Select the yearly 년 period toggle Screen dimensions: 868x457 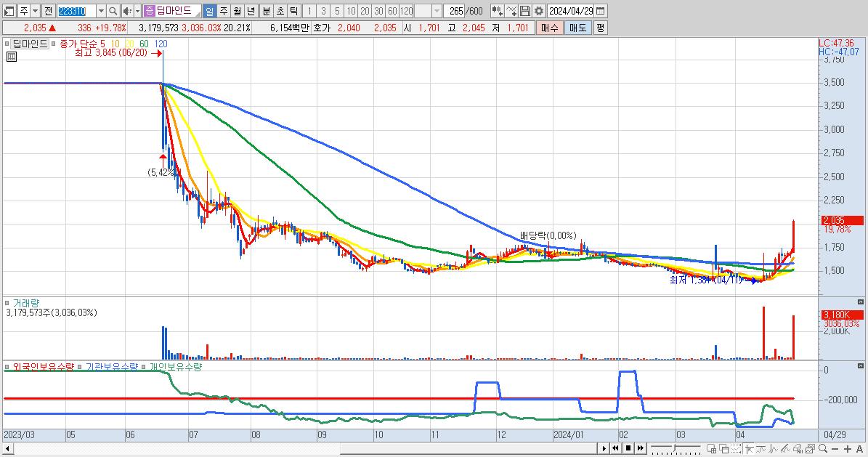click(x=251, y=11)
